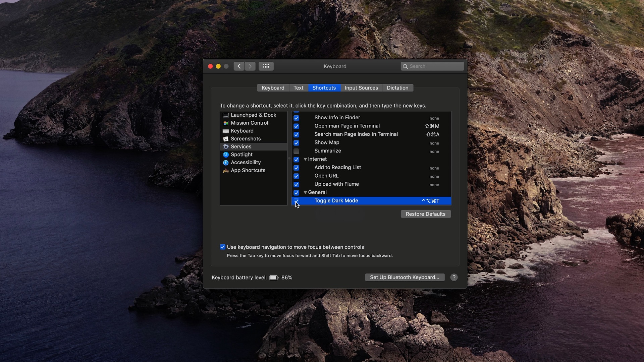Click the Spotlight magnifying glass icon
Viewport: 644px width, 362px height.
tap(225, 155)
